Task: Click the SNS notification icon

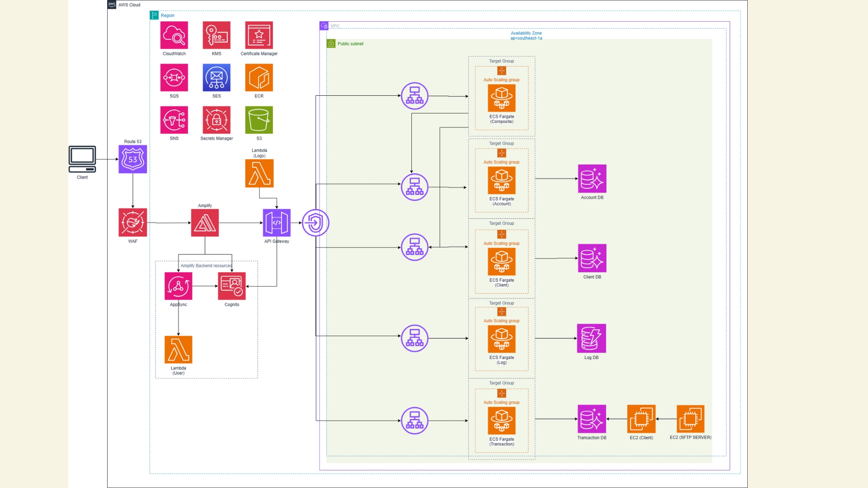Action: [174, 120]
